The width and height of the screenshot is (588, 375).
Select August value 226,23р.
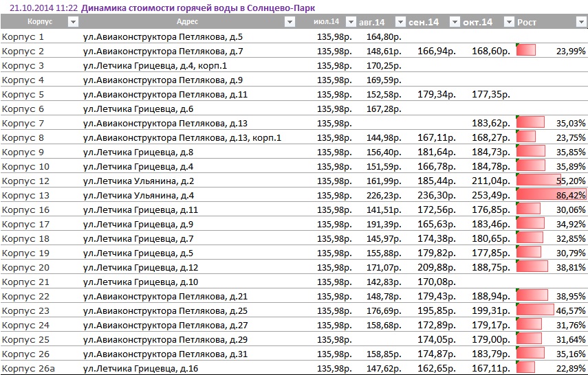point(384,195)
